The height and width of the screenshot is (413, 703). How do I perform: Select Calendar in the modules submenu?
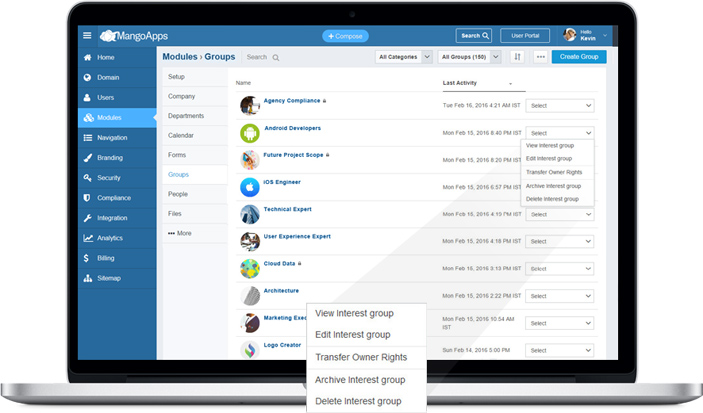point(195,135)
